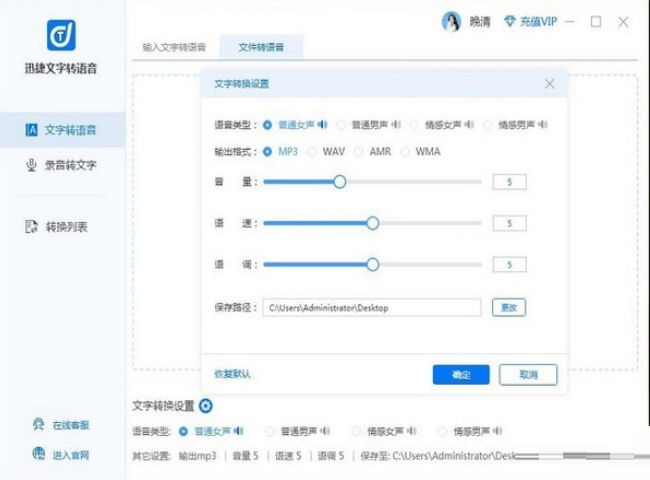
Task: Click the 语速 value box
Action: pos(509,223)
